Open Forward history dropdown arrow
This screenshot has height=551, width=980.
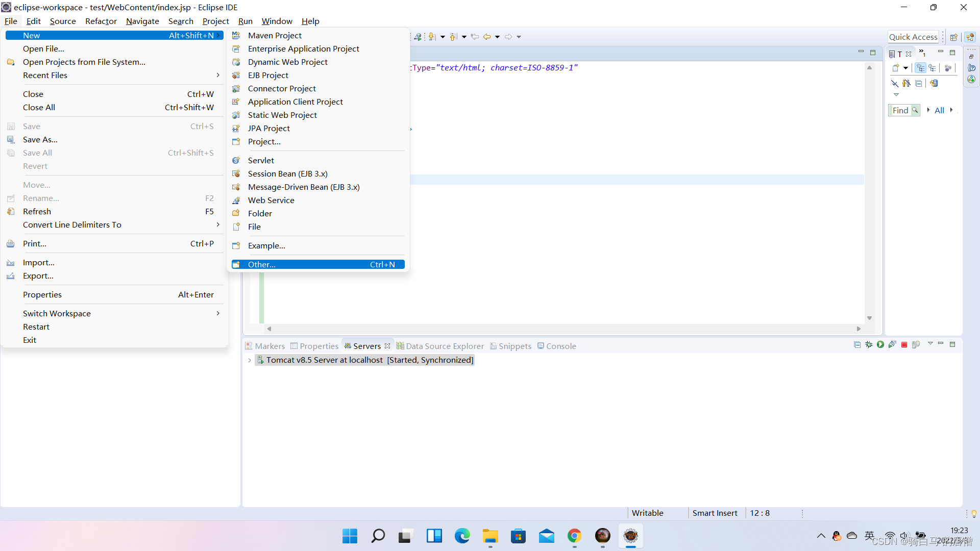tap(519, 37)
